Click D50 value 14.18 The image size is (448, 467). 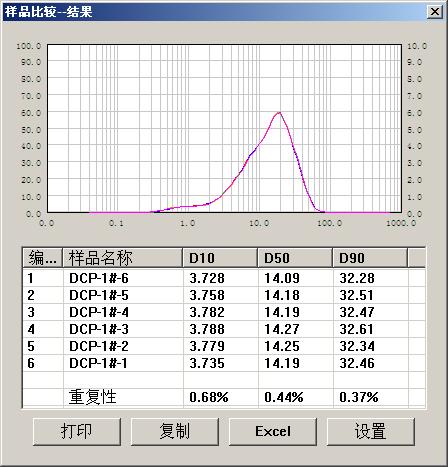tap(282, 295)
